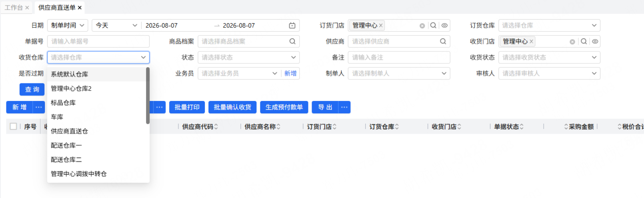Search stores in 订货门店 field
Viewport: 644px width, 198px height.
[x=433, y=26]
